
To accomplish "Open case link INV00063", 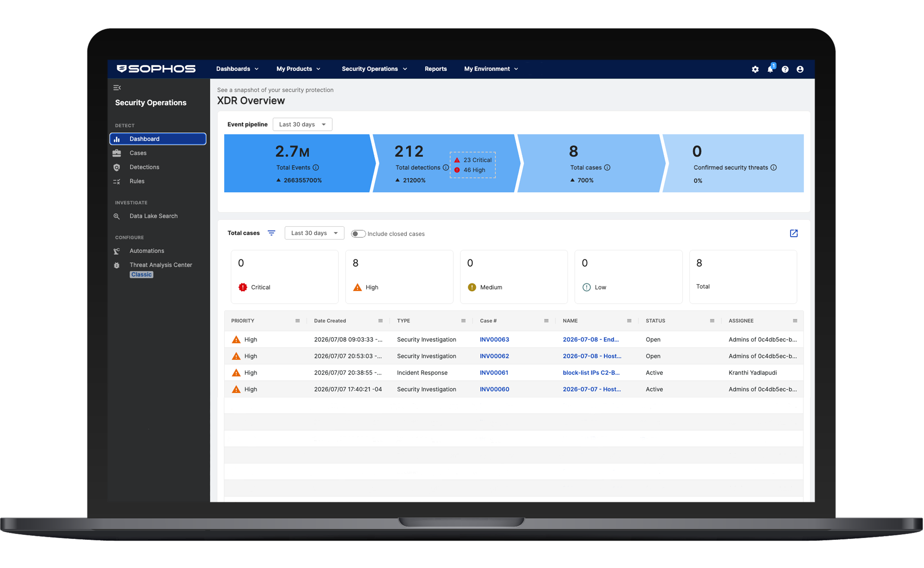I will click(x=494, y=340).
